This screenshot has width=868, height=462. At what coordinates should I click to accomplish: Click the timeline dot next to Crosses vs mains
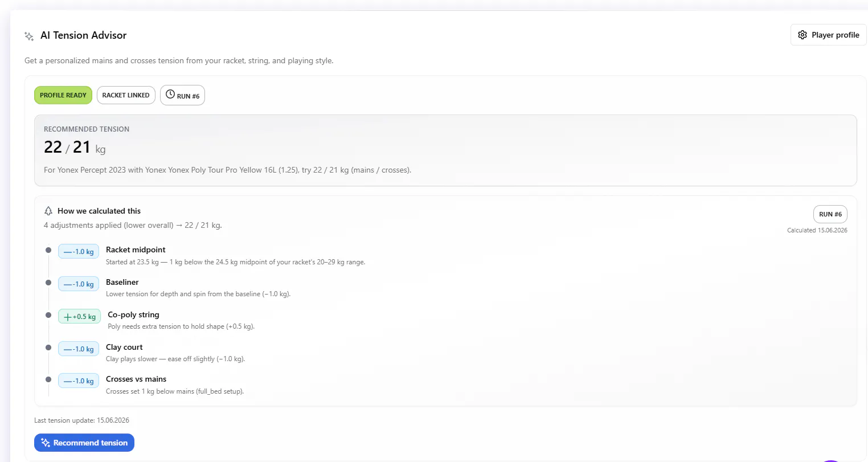pos(48,379)
